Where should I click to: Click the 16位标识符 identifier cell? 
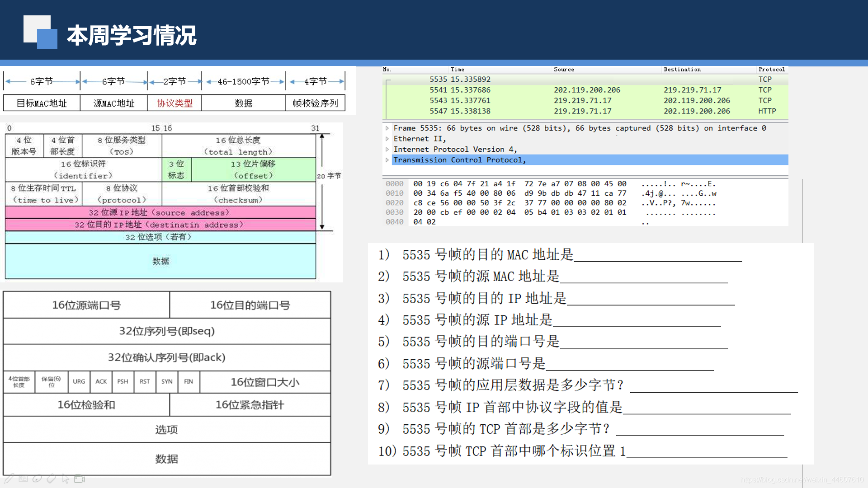tap(83, 169)
